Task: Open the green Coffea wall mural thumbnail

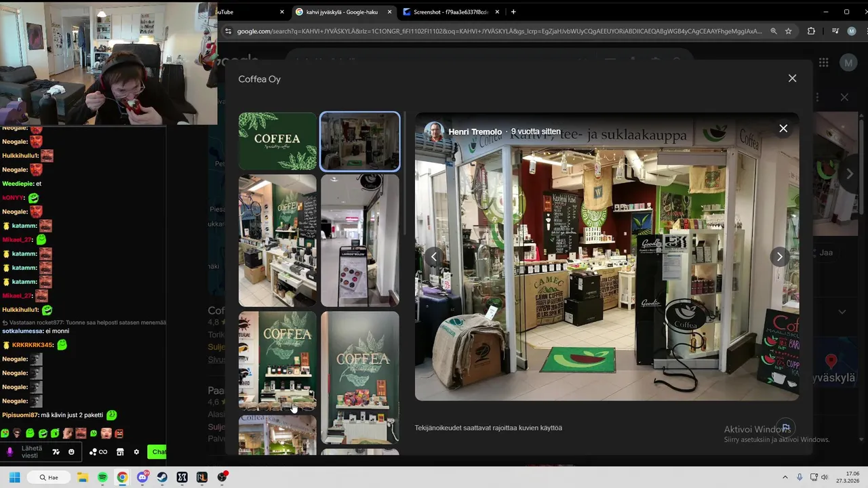Action: click(359, 377)
